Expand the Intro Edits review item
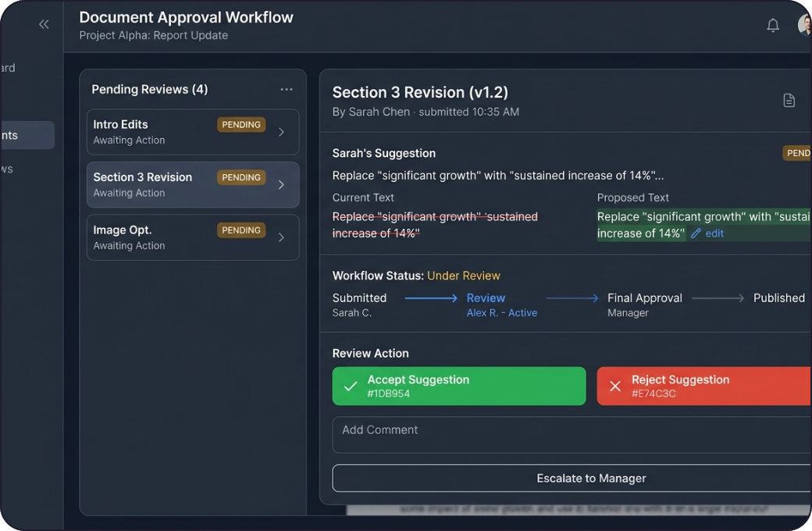The width and height of the screenshot is (812, 531). click(281, 132)
